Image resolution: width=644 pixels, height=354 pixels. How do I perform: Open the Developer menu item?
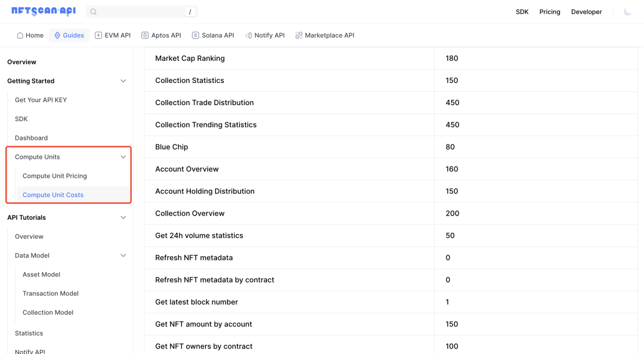(586, 12)
